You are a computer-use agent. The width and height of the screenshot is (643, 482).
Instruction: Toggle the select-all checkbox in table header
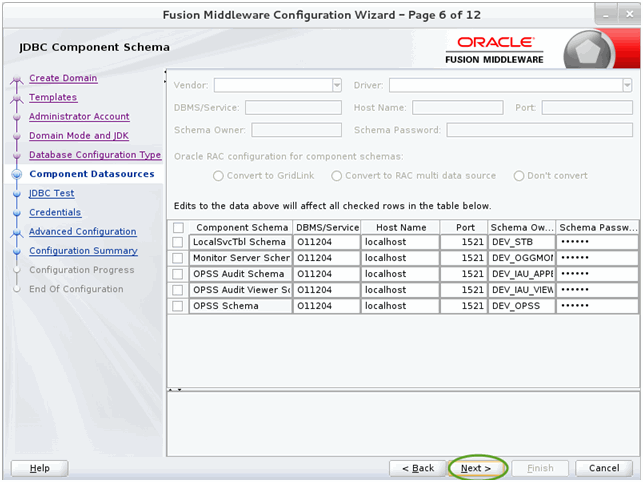coord(178,228)
